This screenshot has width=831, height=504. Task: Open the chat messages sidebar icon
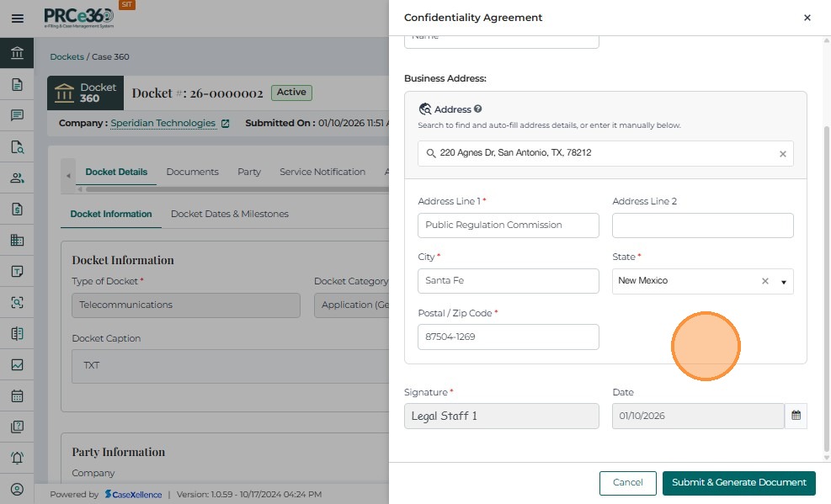click(17, 115)
